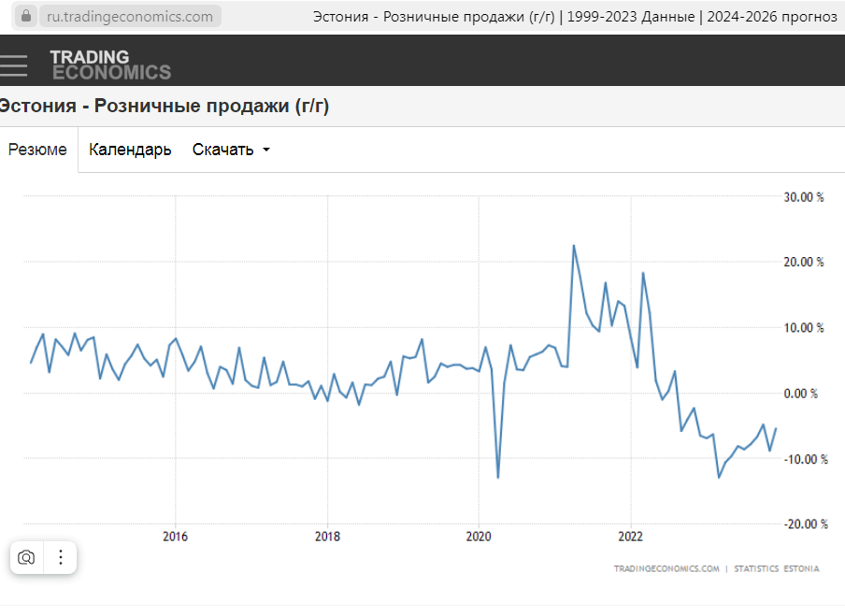The height and width of the screenshot is (616, 845).
Task: Click the STATISTICS ESTONIA source text
Action: [x=776, y=568]
